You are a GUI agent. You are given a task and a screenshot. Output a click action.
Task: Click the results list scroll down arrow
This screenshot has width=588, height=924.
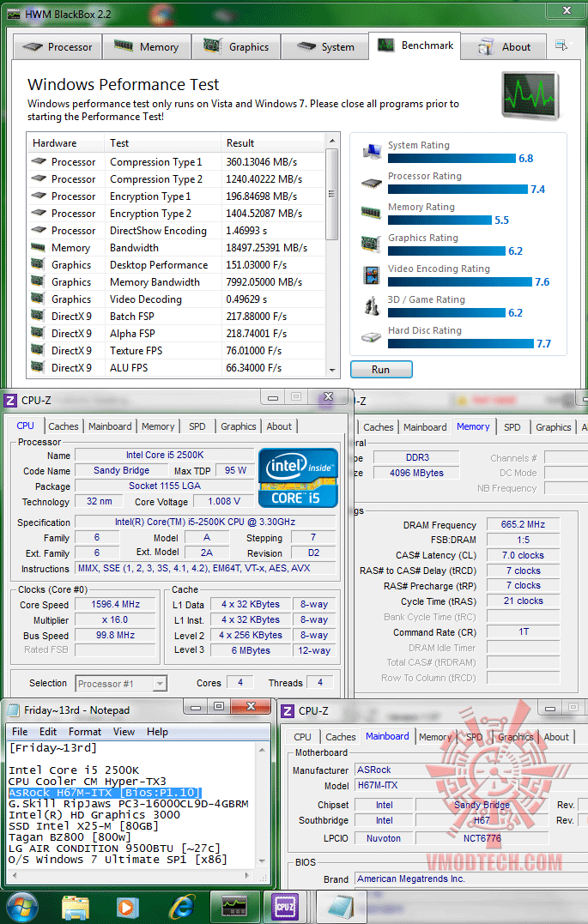point(332,370)
